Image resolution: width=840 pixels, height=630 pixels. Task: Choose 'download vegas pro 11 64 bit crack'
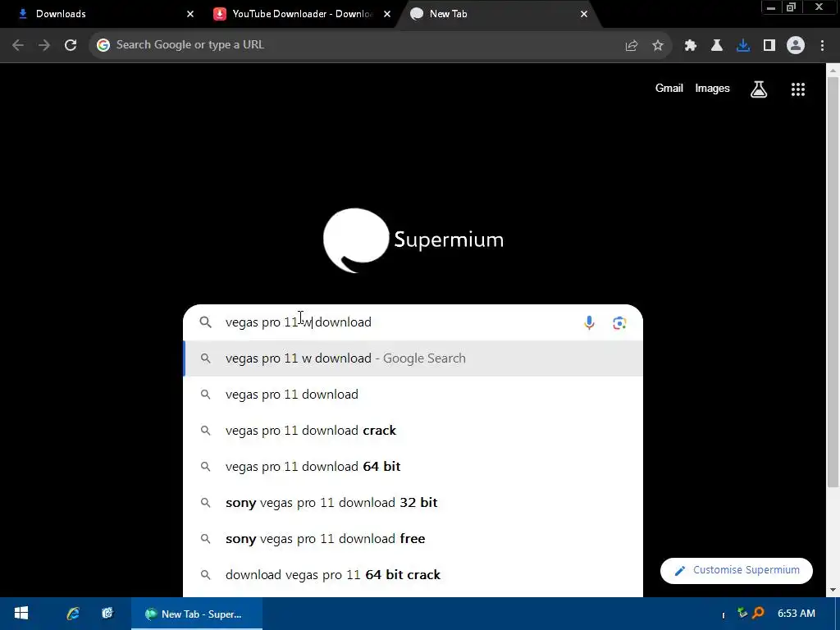pos(413,575)
